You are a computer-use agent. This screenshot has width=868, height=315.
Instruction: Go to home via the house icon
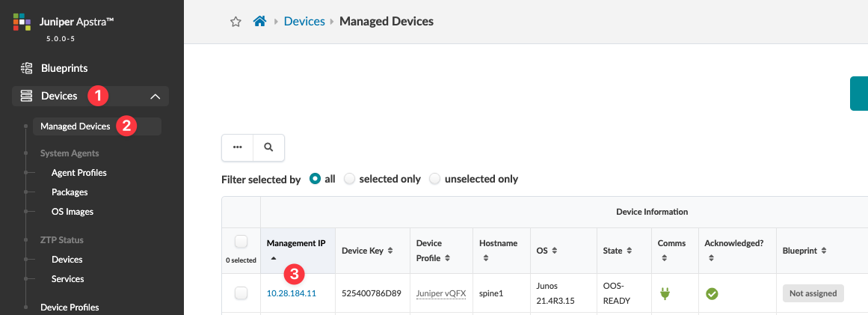click(x=259, y=22)
